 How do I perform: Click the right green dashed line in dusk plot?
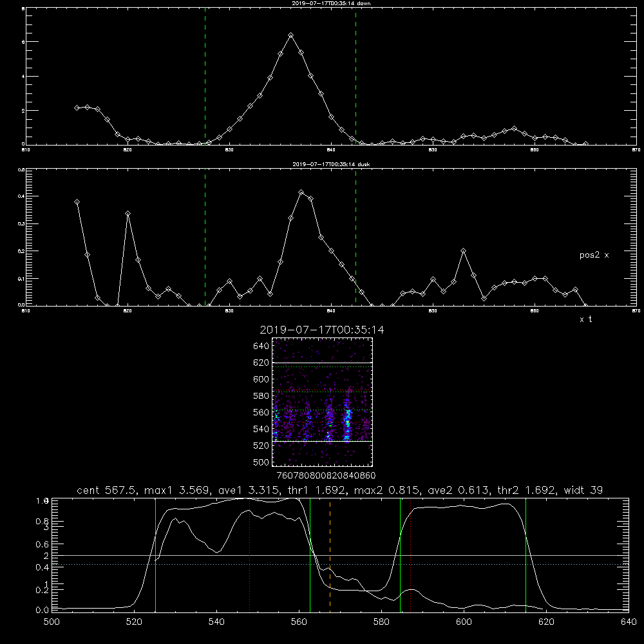(x=355, y=238)
